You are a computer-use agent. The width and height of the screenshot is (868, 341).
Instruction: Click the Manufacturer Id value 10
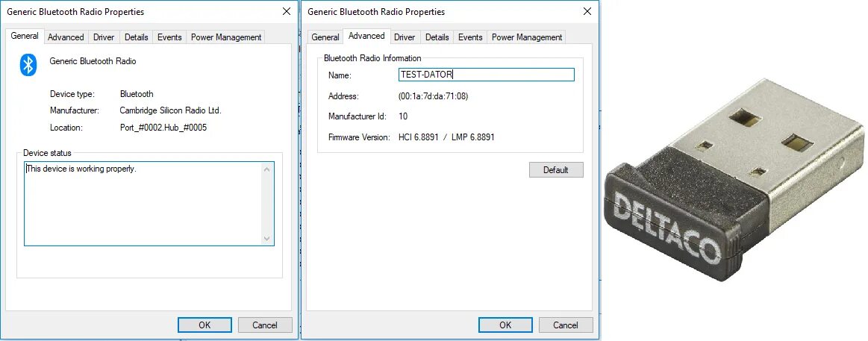click(x=403, y=116)
